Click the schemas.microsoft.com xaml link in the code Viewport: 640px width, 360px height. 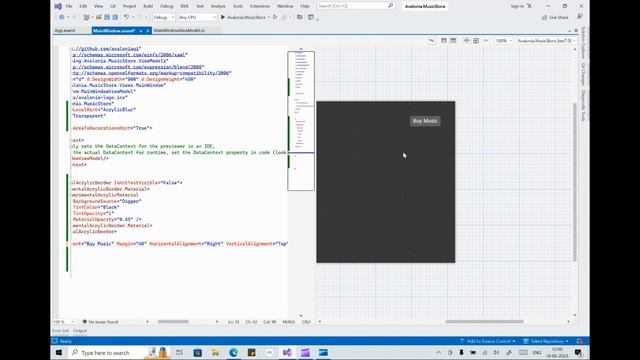(130, 55)
